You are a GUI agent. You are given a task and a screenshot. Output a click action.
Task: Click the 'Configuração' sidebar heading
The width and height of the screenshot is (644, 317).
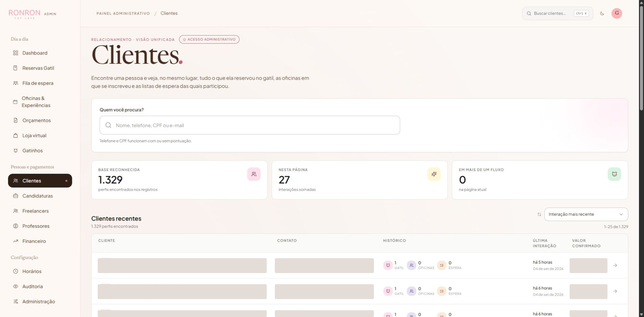(24, 258)
